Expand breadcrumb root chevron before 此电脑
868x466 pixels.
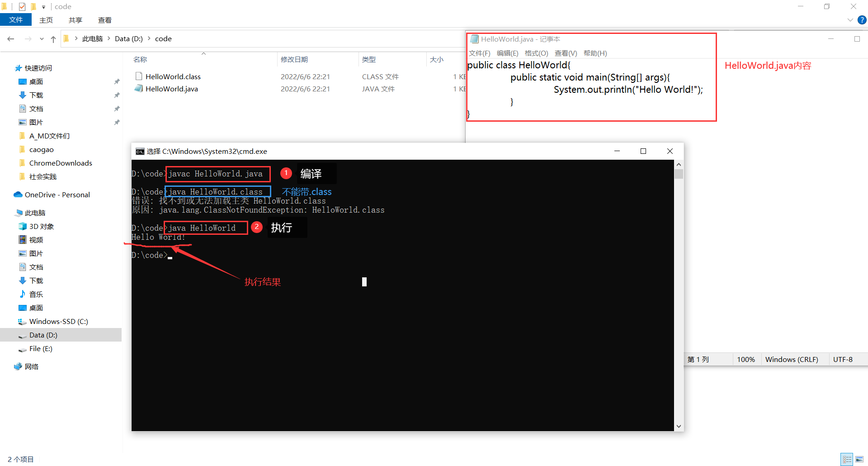coord(76,38)
